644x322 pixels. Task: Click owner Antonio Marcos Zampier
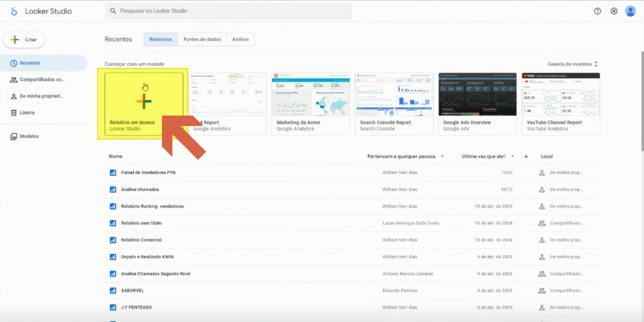(408, 274)
